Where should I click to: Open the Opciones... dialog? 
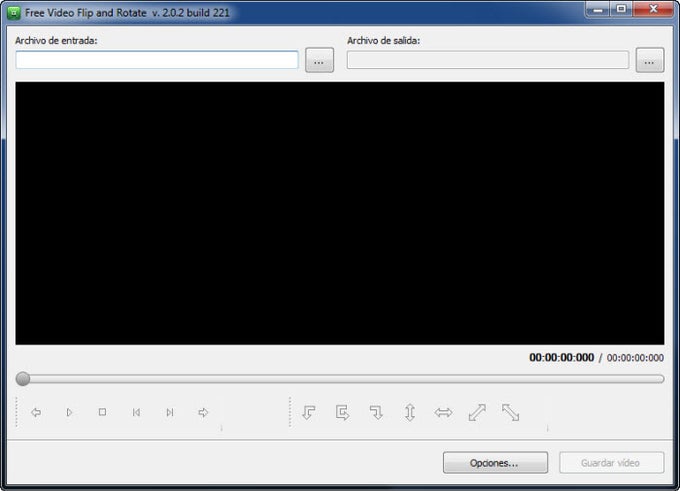tap(495, 463)
